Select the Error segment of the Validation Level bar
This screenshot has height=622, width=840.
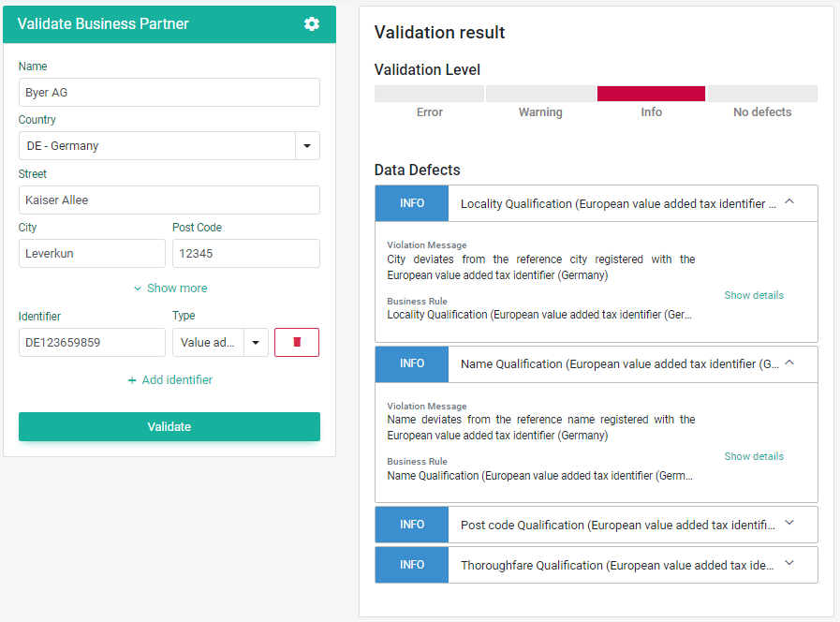click(x=429, y=93)
